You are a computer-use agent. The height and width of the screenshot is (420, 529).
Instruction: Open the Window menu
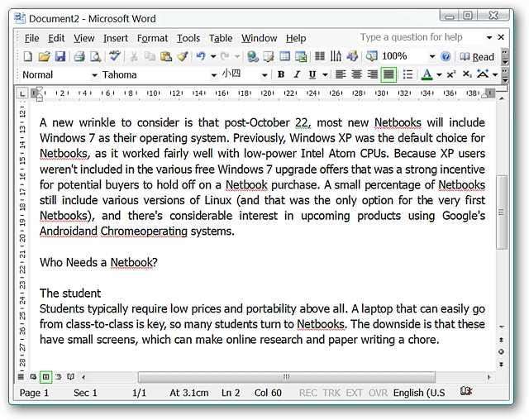pyautogui.click(x=259, y=38)
